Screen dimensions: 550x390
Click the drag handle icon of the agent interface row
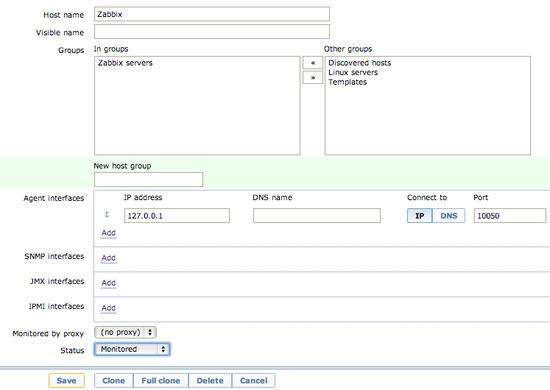(107, 215)
